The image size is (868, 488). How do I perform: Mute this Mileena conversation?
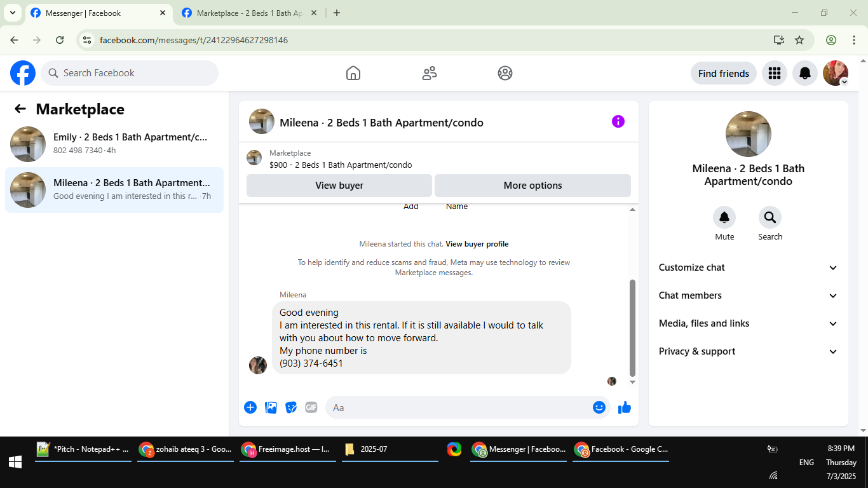pyautogui.click(x=724, y=218)
